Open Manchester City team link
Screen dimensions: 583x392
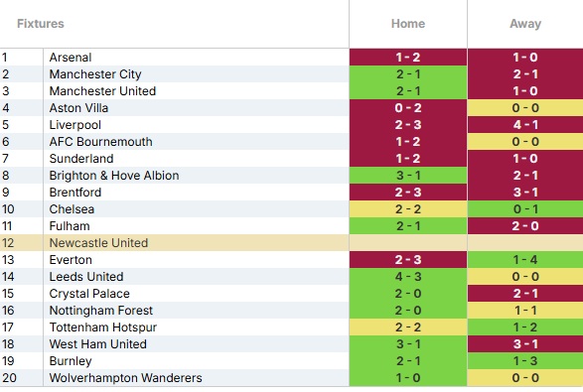click(95, 74)
